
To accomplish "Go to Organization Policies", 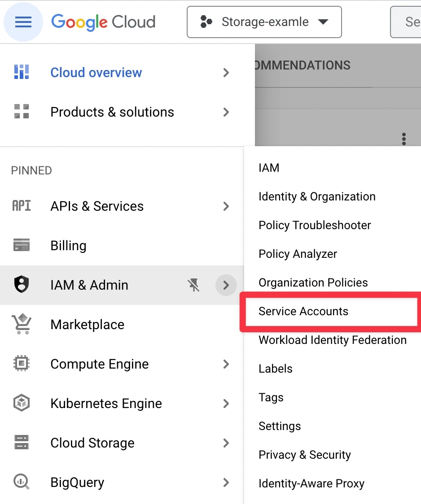I will click(x=313, y=282).
